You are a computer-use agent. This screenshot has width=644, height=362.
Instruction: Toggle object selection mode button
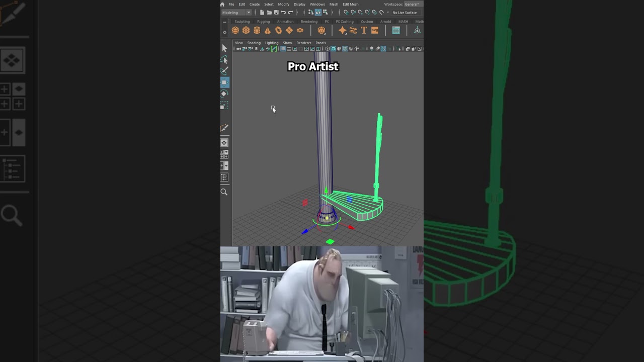pyautogui.click(x=318, y=13)
